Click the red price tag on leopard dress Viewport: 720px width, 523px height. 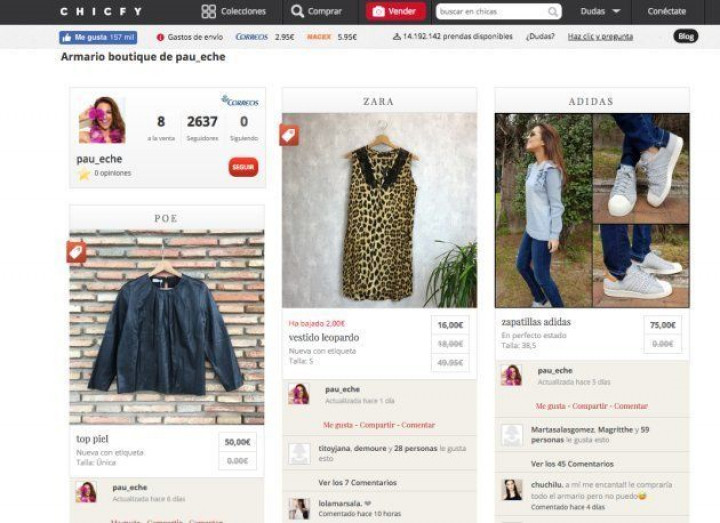coord(289,135)
